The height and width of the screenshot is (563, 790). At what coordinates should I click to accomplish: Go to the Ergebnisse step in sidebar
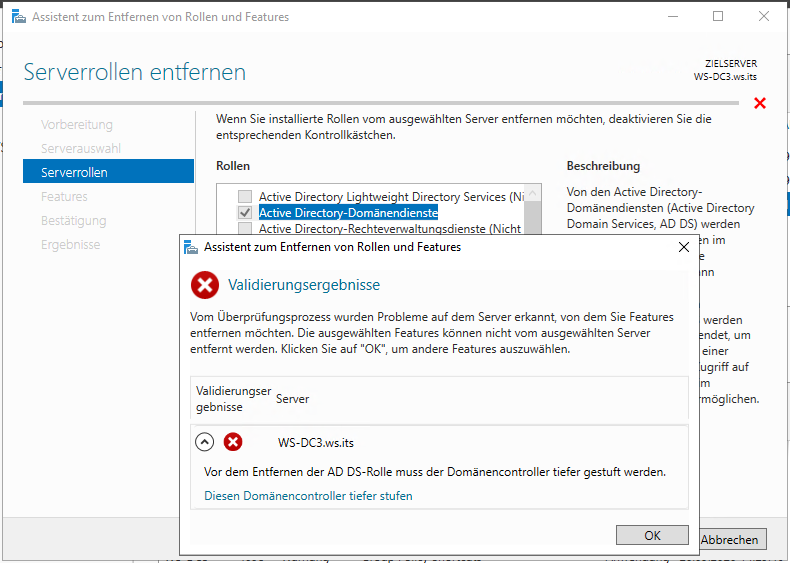click(71, 244)
